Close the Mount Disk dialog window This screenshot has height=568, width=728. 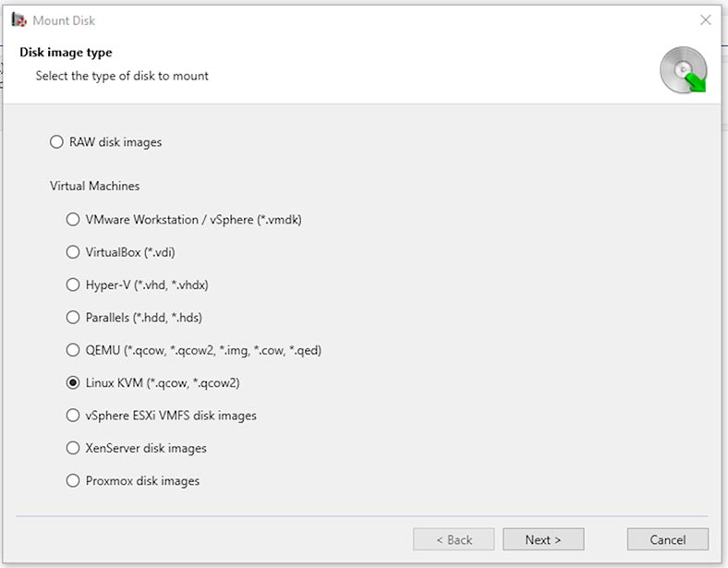[706, 20]
